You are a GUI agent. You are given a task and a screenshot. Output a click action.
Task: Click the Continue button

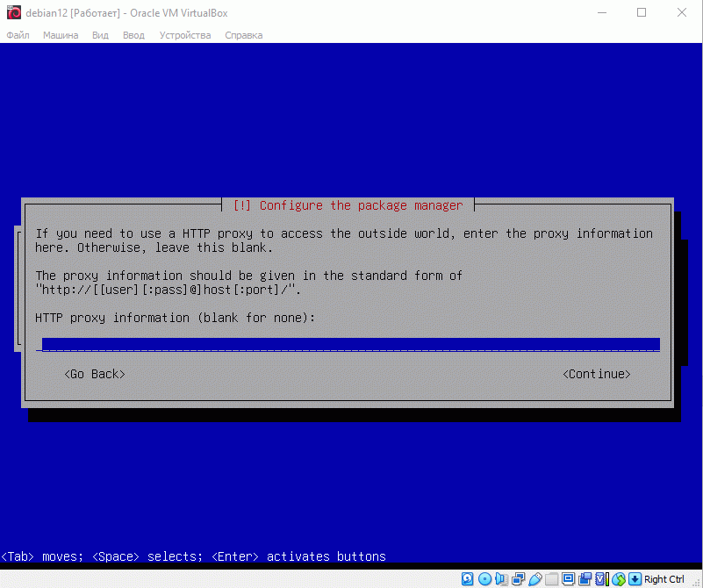[596, 374]
